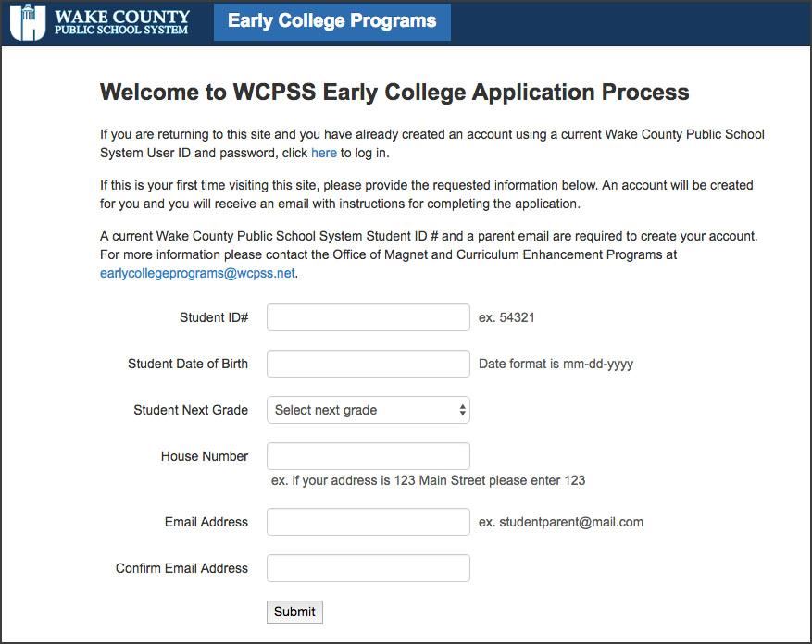This screenshot has height=644, width=812.
Task: Select the Confirm Email Address field
Action: [x=369, y=568]
